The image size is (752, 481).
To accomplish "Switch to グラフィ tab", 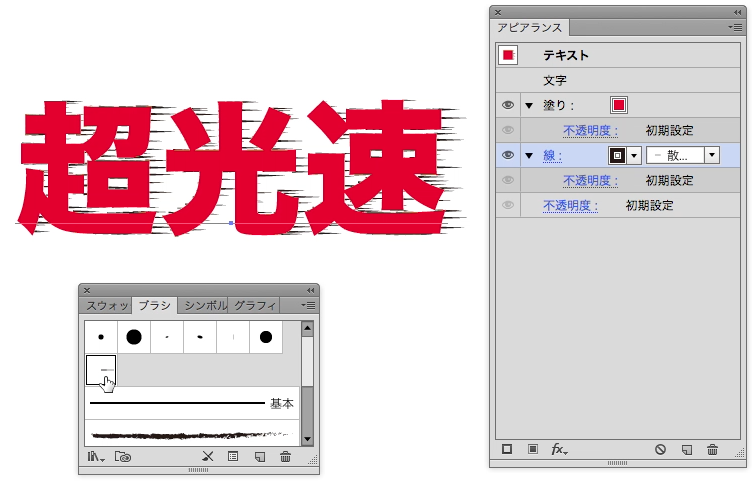I will coord(255,305).
